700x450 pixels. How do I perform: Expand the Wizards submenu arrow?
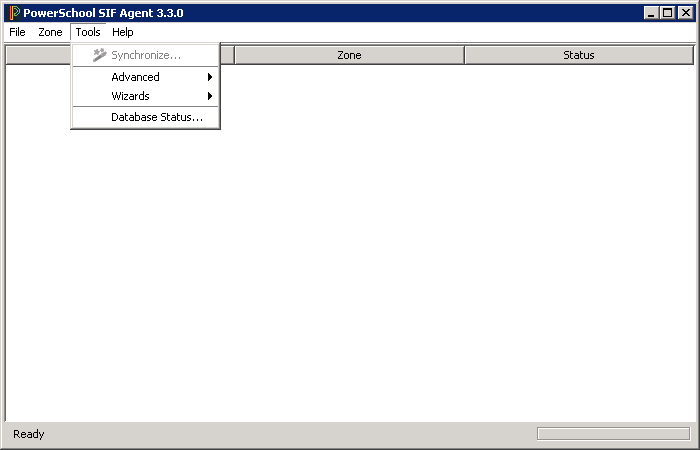210,96
